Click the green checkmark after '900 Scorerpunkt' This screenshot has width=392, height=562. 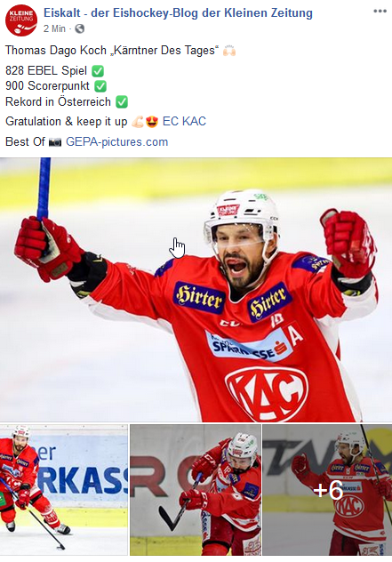pos(100,86)
